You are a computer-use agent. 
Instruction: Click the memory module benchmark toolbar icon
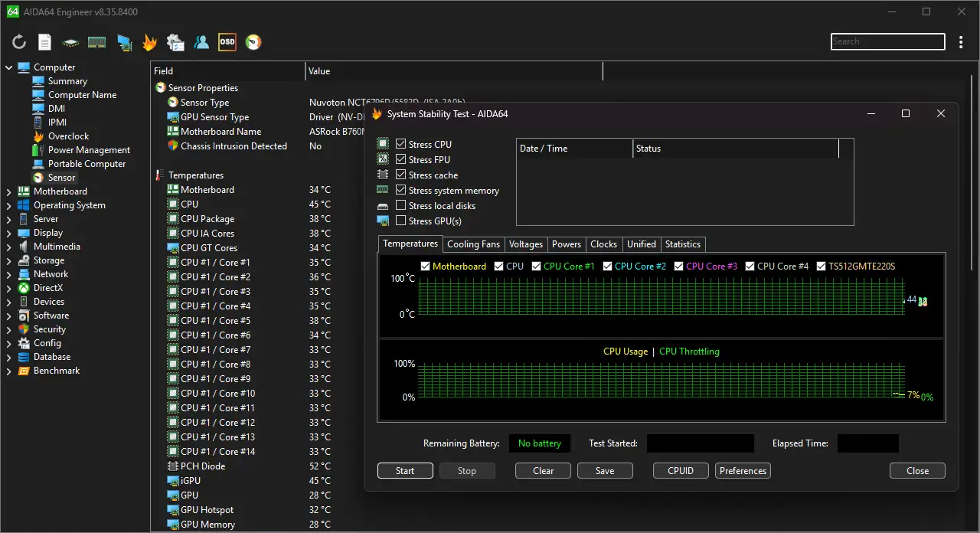tap(96, 42)
